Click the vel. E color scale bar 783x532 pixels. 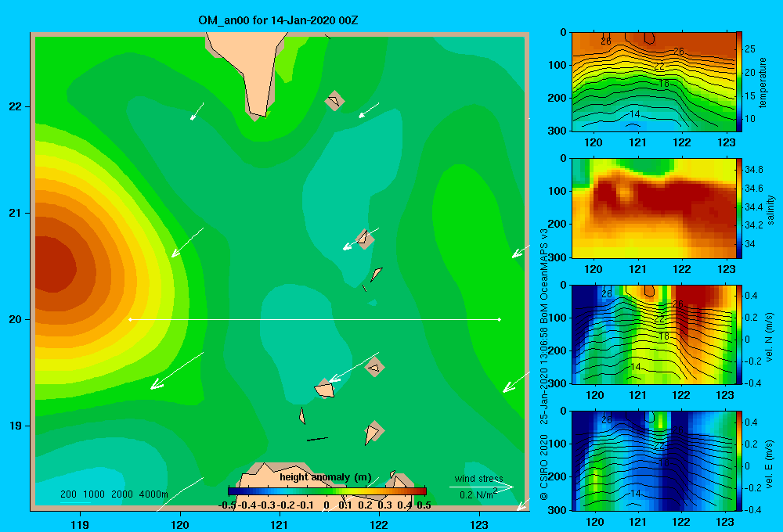point(740,461)
